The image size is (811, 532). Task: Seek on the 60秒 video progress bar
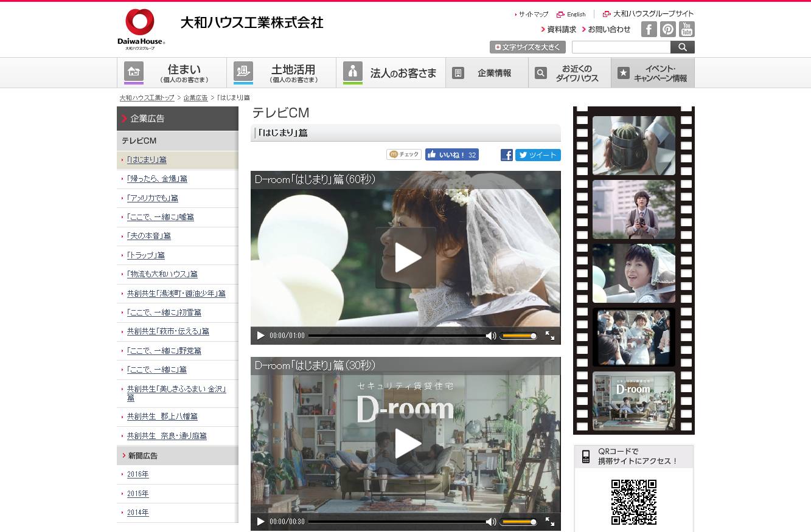(x=397, y=336)
